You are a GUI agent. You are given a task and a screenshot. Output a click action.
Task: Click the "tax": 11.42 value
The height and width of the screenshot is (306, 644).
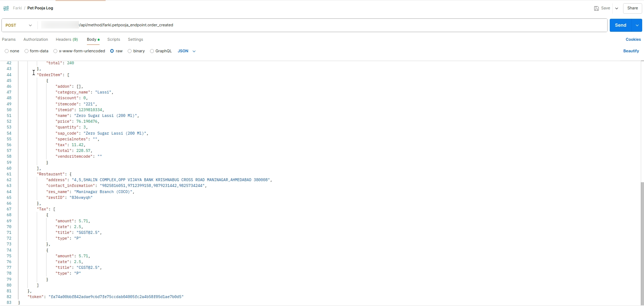(x=78, y=145)
